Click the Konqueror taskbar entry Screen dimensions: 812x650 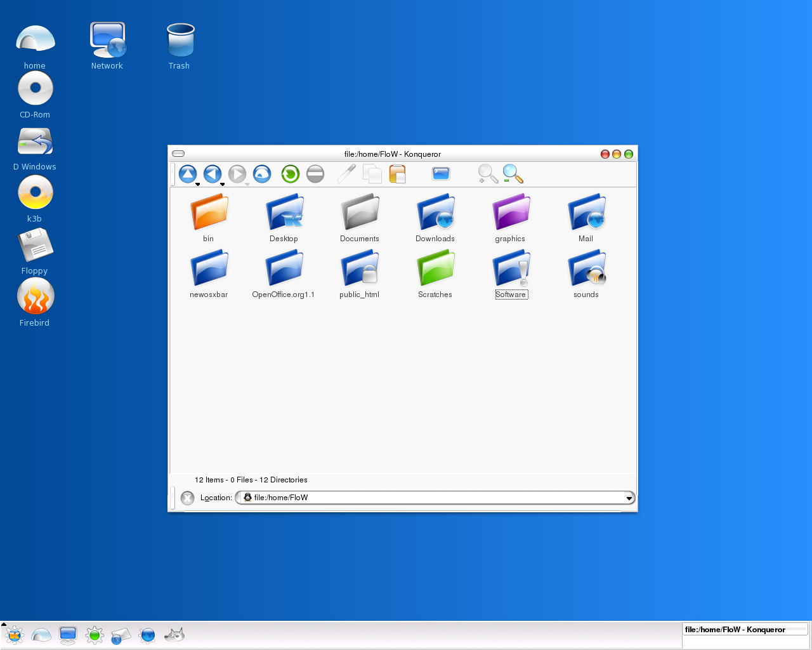point(745,630)
